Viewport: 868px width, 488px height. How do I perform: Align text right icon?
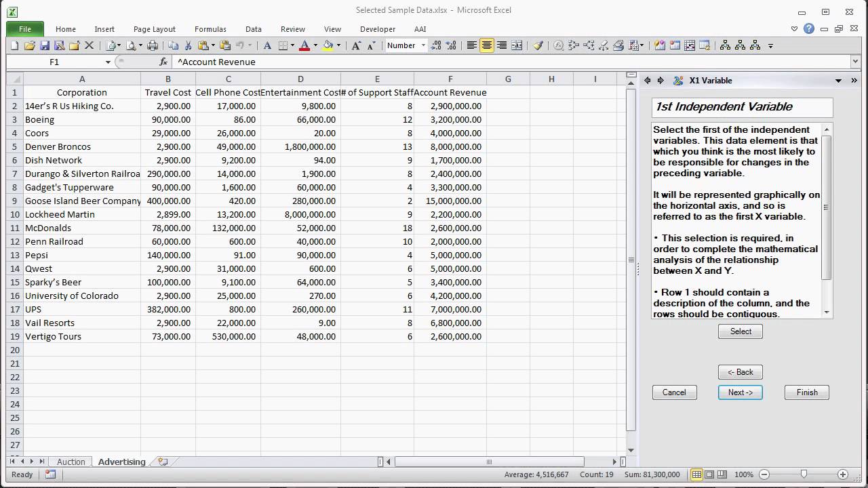(x=502, y=45)
